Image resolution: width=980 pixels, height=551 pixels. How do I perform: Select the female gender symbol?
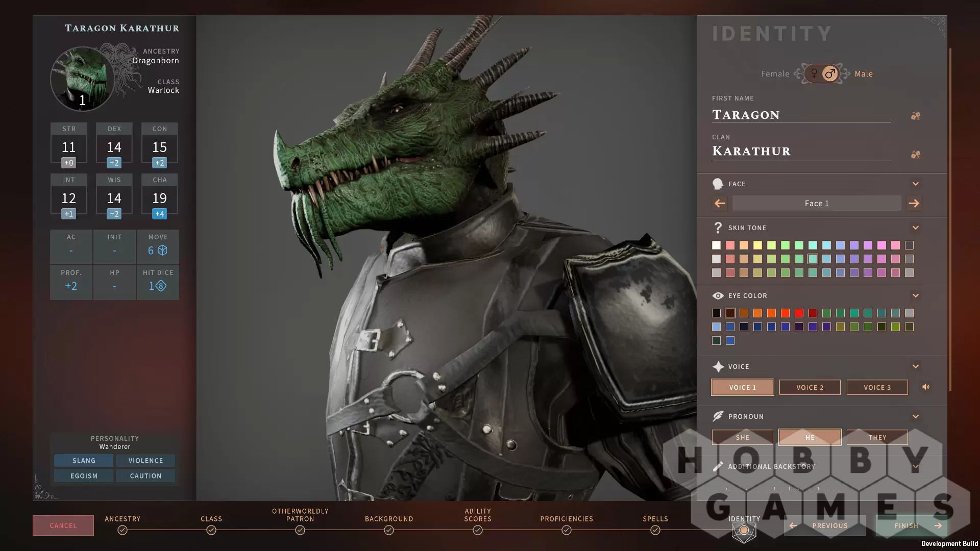tap(814, 73)
